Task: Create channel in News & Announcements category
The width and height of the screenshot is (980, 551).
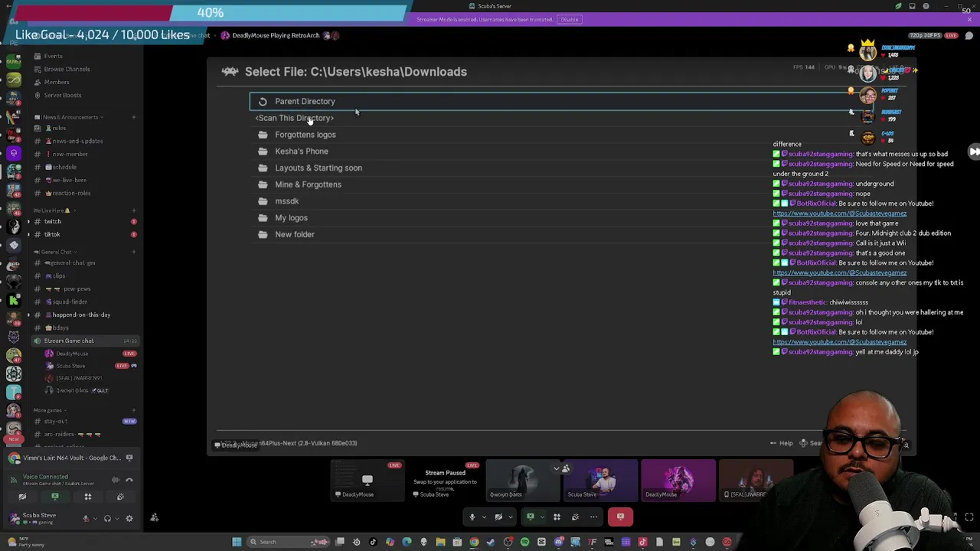Action: [133, 117]
